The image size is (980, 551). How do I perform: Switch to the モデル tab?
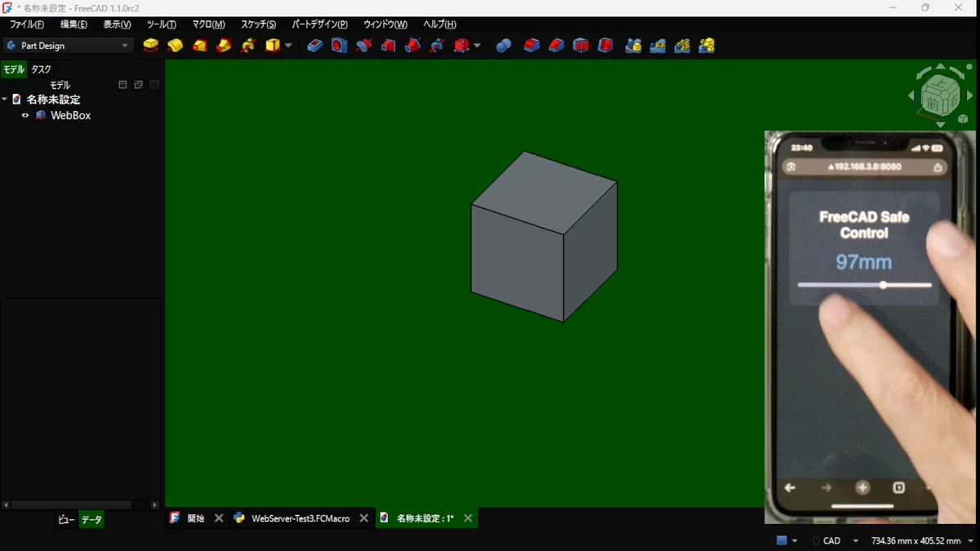(14, 69)
